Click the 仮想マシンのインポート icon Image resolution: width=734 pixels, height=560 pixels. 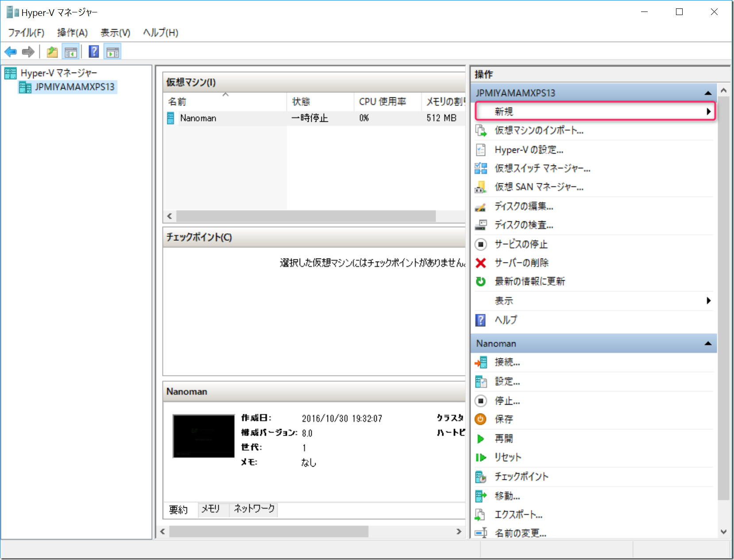(x=481, y=131)
